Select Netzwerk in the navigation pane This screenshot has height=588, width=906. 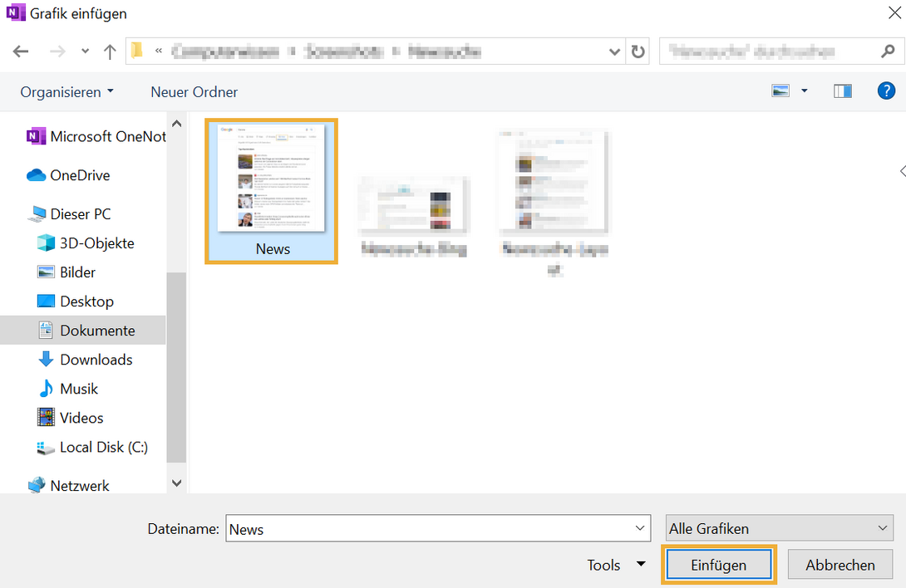click(69, 486)
